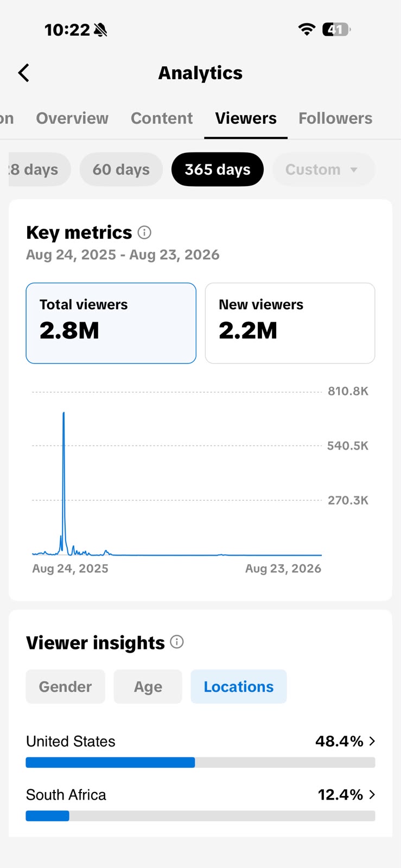The image size is (401, 868).
Task: Select the Total viewers card
Action: pyautogui.click(x=111, y=323)
